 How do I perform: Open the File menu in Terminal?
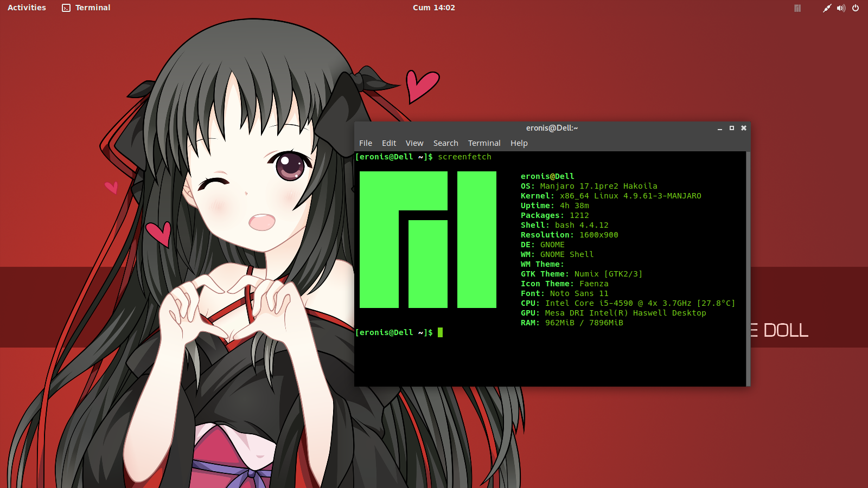point(366,143)
